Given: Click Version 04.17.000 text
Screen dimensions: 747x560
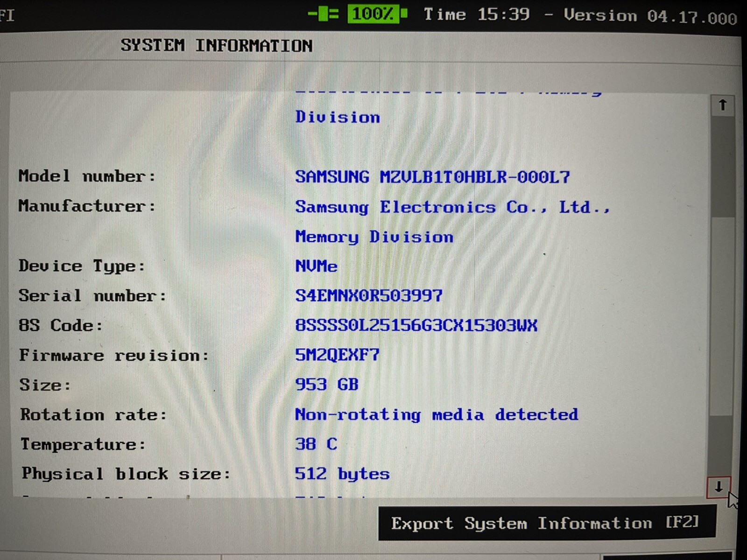Looking at the screenshot, I should 650,16.
